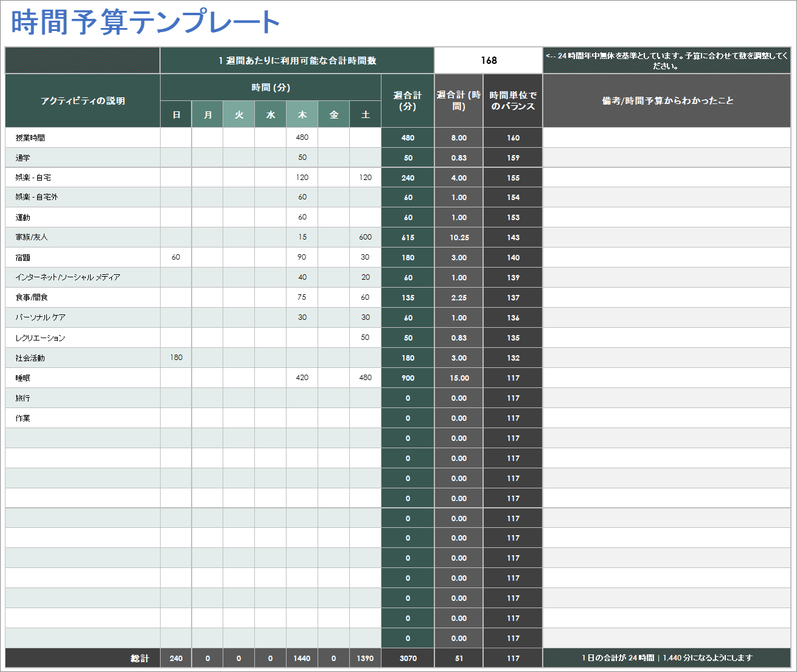The height and width of the screenshot is (672, 797).
Task: Select the 月 day column header
Action: click(x=207, y=114)
